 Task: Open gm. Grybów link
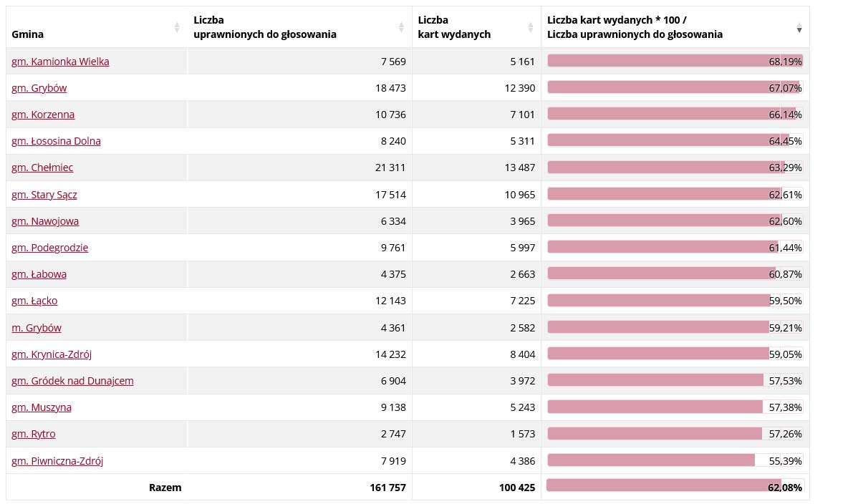[x=39, y=88]
